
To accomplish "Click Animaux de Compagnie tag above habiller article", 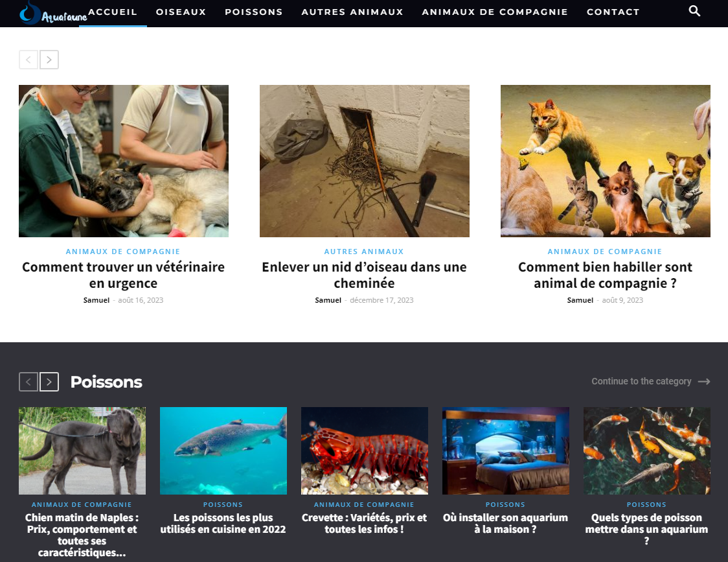I will click(x=605, y=252).
